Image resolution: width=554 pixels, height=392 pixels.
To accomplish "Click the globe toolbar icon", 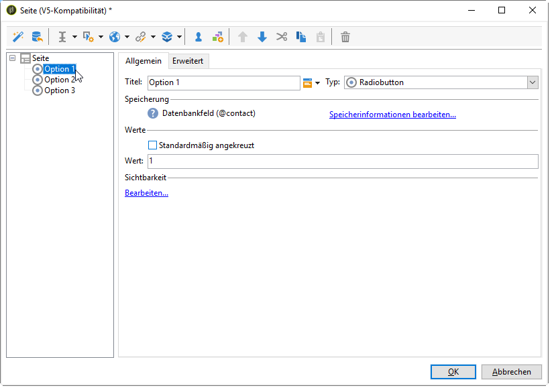I will coord(115,37).
